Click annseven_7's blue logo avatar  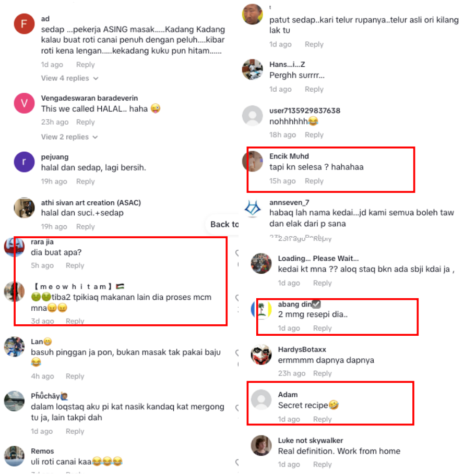[x=252, y=209]
